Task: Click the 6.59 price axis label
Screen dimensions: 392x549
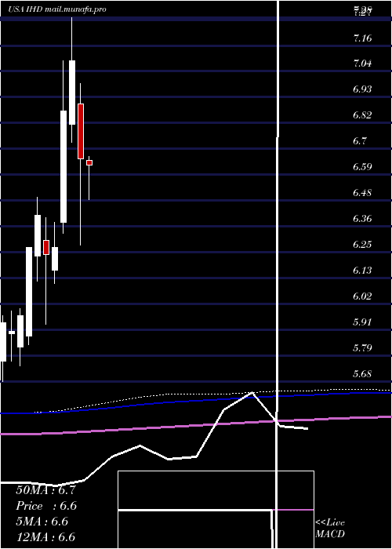Action: 362,166
